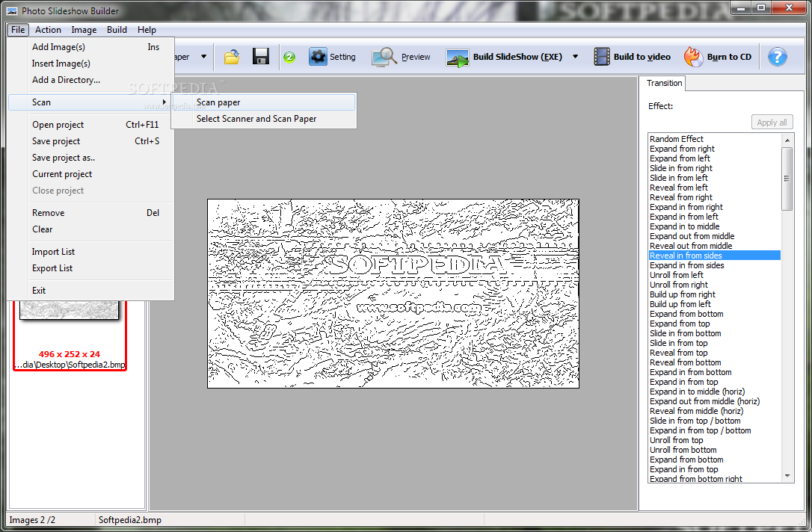Choose Insert Image(s) menu entry
The height and width of the screenshot is (532, 812).
coord(91,63)
